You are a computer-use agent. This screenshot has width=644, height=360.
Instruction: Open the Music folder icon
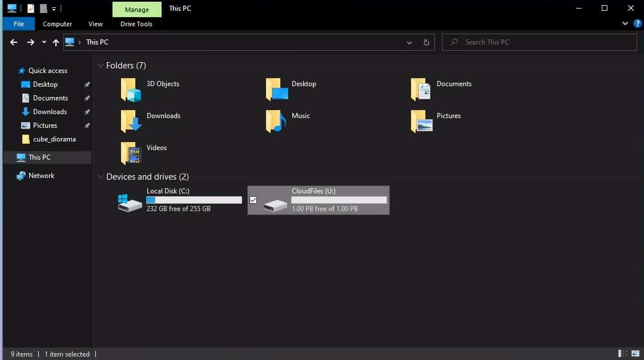pos(276,122)
